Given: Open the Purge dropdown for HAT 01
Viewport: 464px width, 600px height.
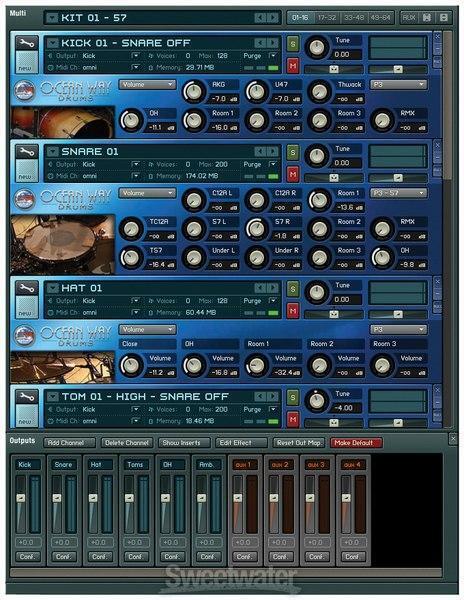Looking at the screenshot, I should coord(273,301).
